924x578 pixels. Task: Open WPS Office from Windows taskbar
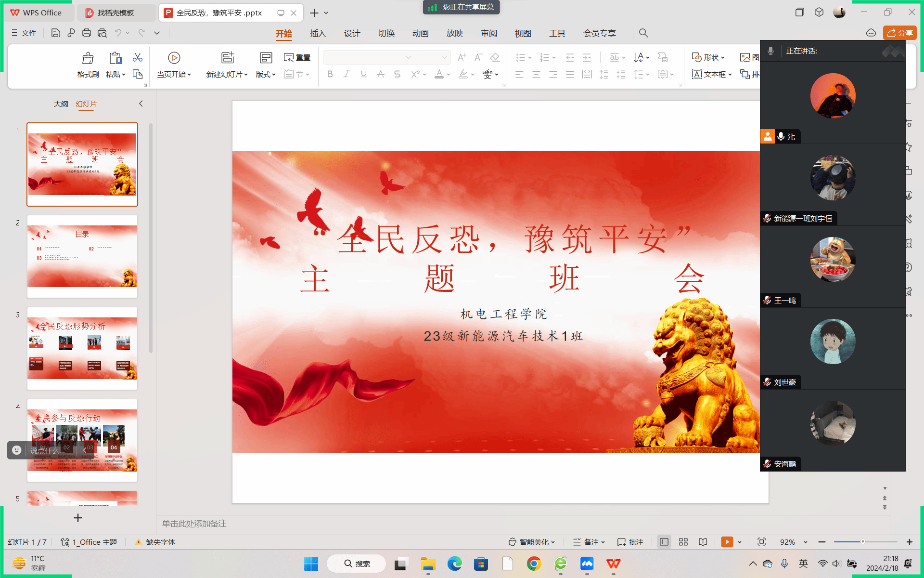pos(613,564)
